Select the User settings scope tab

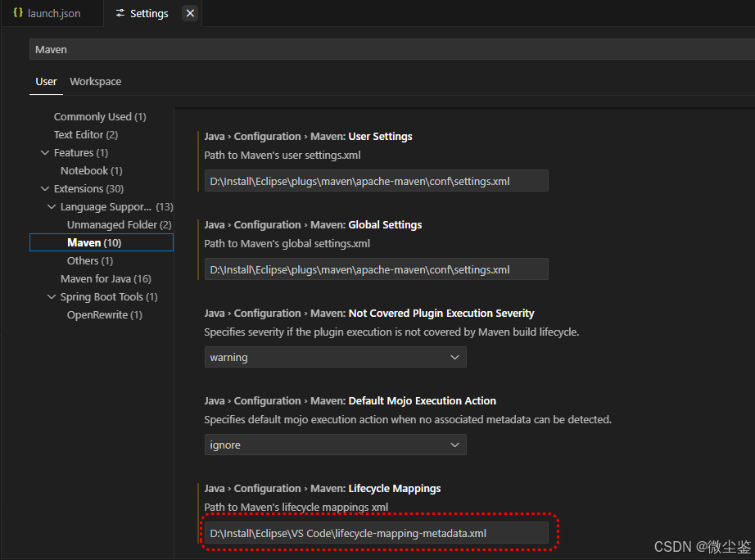point(46,82)
